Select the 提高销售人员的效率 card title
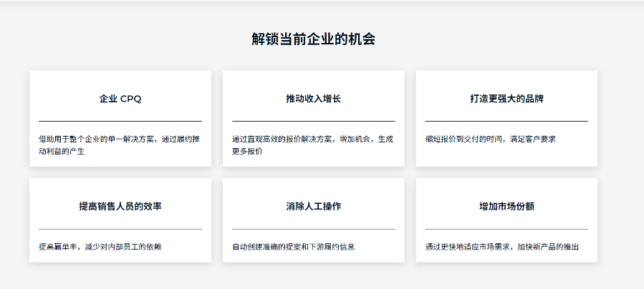This screenshot has height=289, width=644. click(x=120, y=206)
